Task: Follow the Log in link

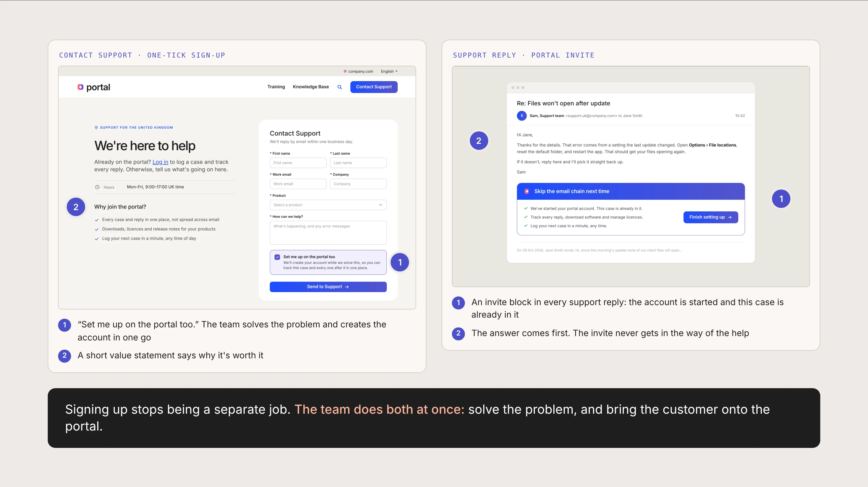Action: [160, 162]
